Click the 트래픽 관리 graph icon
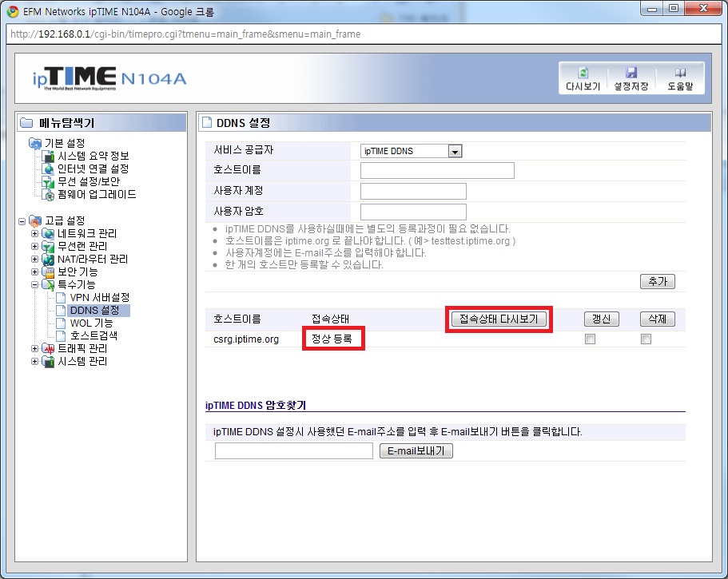This screenshot has height=579, width=728. tap(48, 348)
